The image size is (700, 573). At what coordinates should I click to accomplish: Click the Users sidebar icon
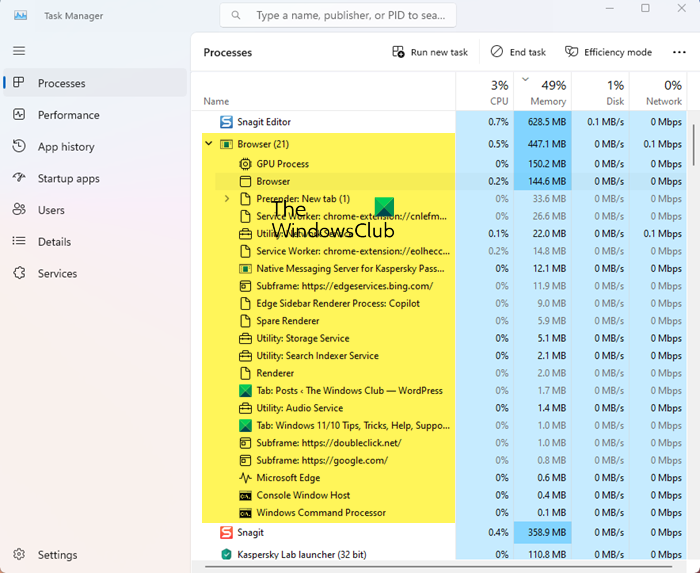19,210
